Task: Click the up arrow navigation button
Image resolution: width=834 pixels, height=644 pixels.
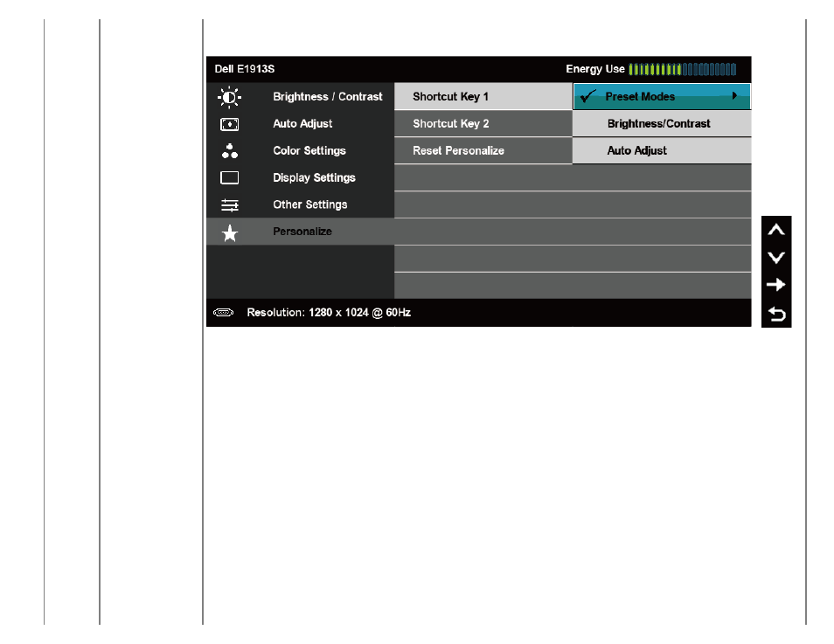Action: 776,230
